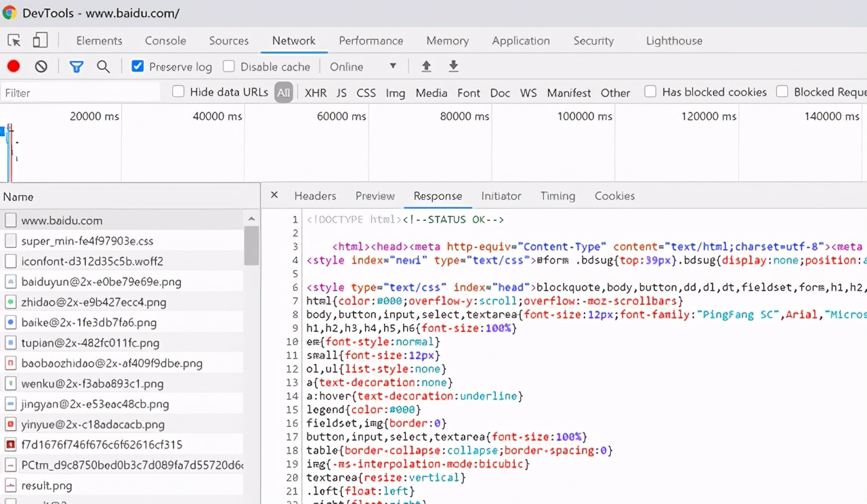Open the Headers tab
The height and width of the screenshot is (504, 867).
tap(315, 196)
